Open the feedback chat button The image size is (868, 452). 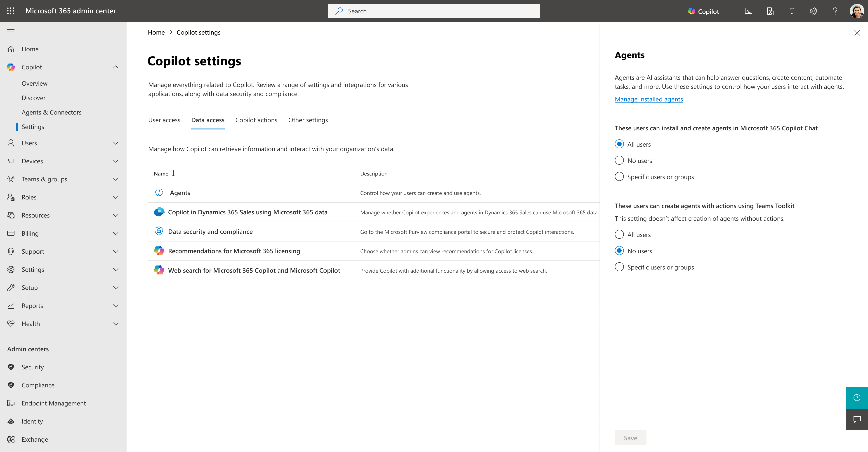[x=857, y=420]
